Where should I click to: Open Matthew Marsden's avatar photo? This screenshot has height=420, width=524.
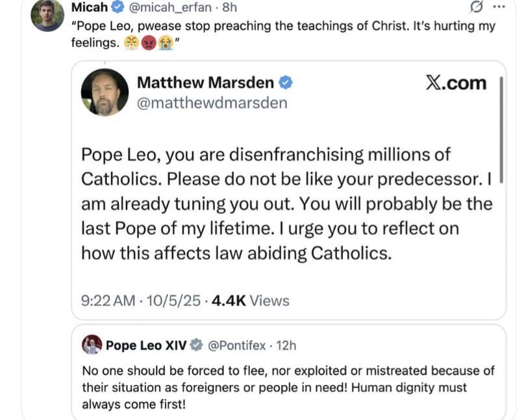coord(105,92)
